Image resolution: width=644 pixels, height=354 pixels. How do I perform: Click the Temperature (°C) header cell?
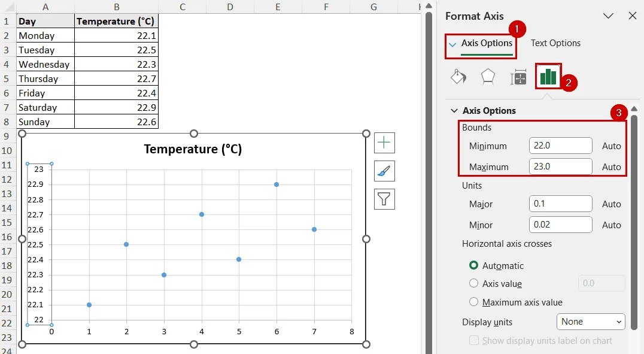point(117,22)
